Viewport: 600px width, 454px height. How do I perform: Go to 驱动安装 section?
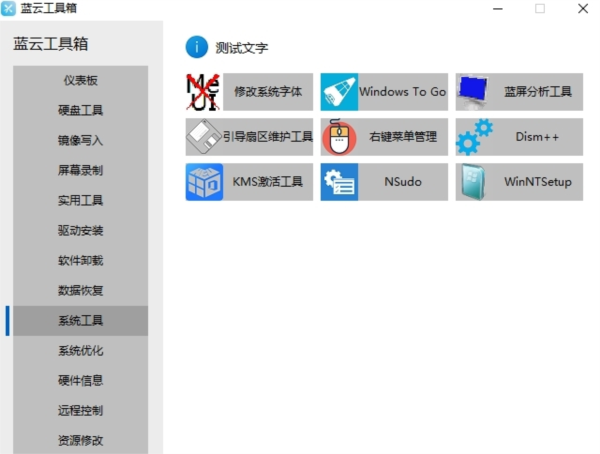click(80, 230)
